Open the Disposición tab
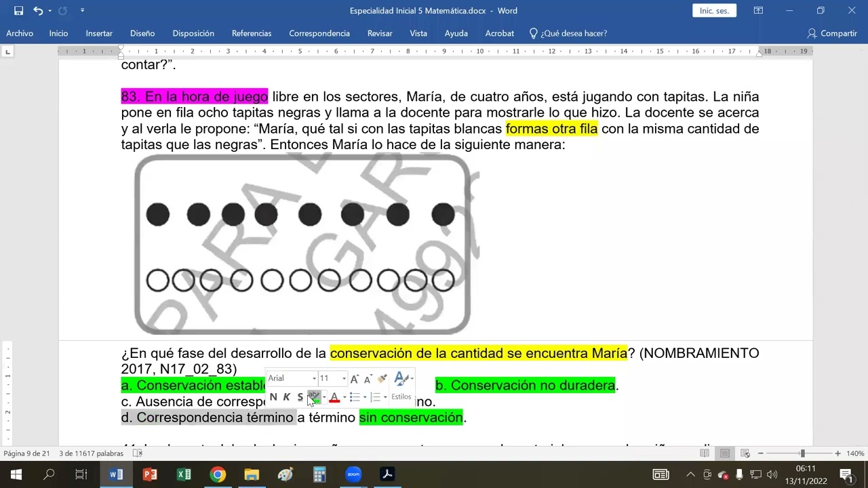Screen dimensions: 868x488 click(x=193, y=33)
